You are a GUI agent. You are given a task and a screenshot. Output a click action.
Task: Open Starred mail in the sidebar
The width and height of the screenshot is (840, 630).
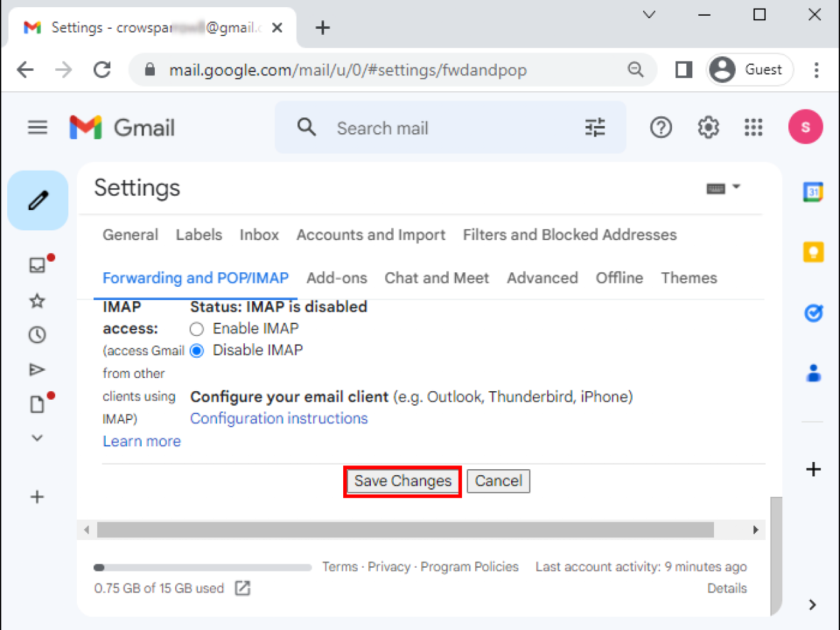(x=37, y=301)
